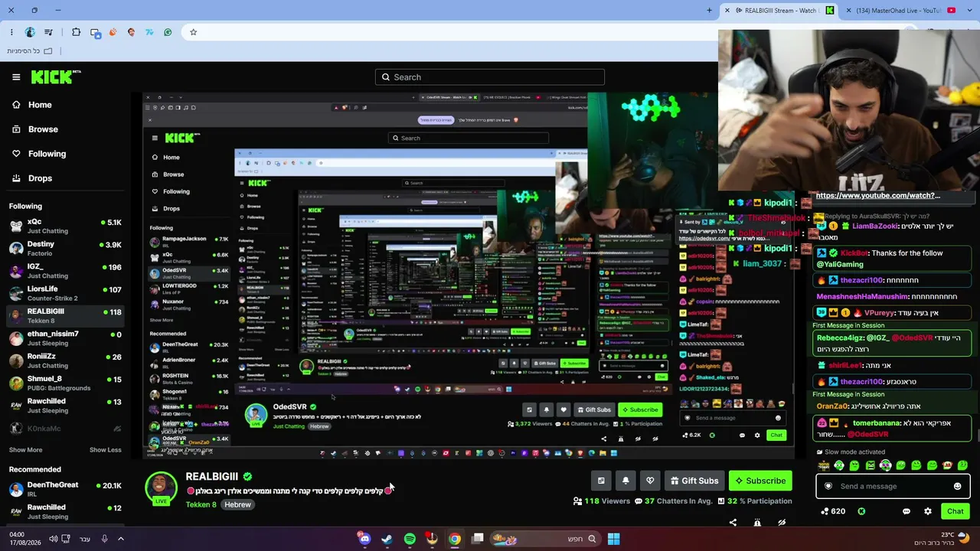980x551 pixels.
Task: Open the Tekken 8 category link
Action: 201,505
